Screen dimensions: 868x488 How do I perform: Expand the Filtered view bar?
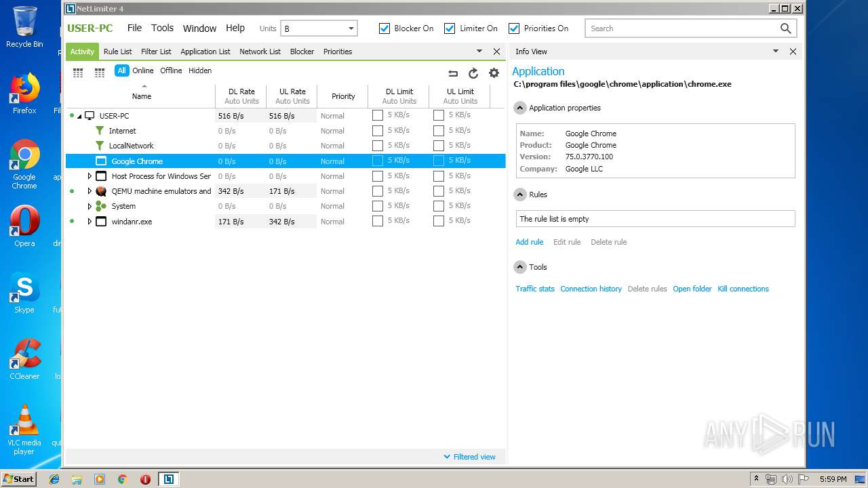coord(469,457)
